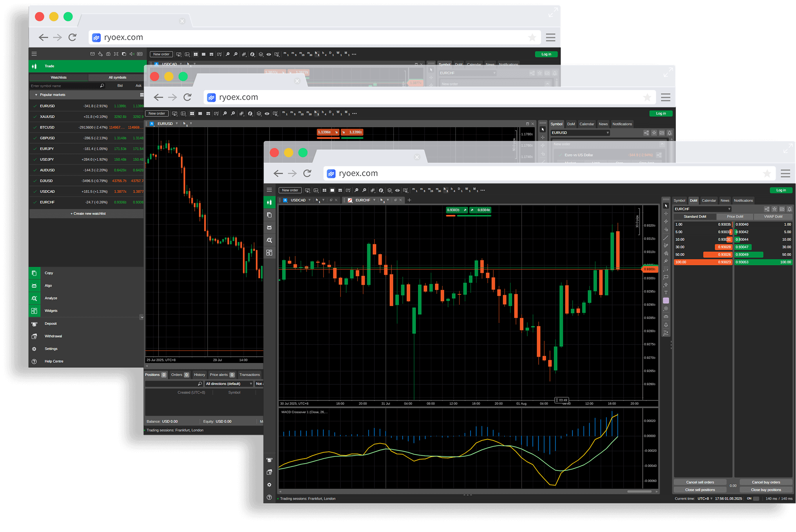Open the EURCHF symbol dropdown in DoM panel
The image size is (796, 532).
pos(702,209)
